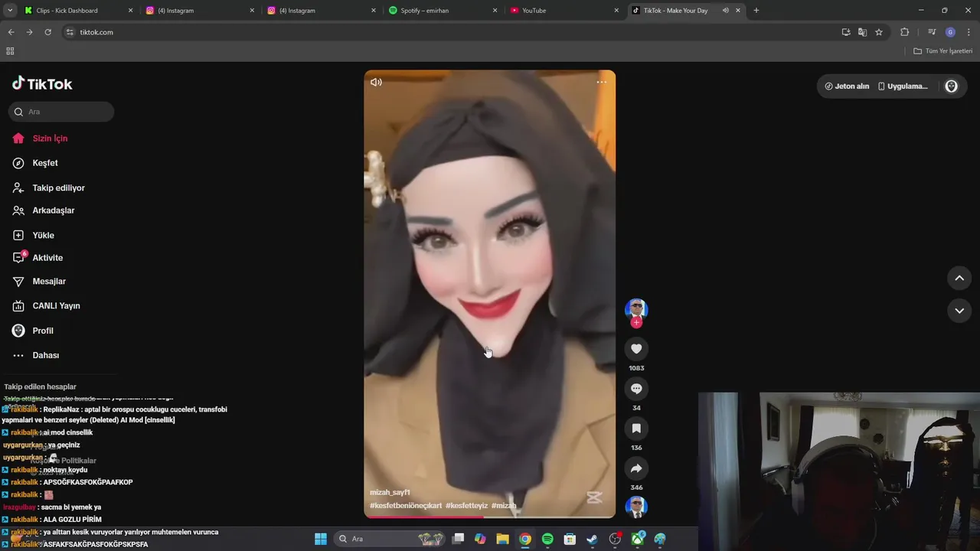
Task: Open the Chrome profile avatar G
Action: (x=950, y=32)
